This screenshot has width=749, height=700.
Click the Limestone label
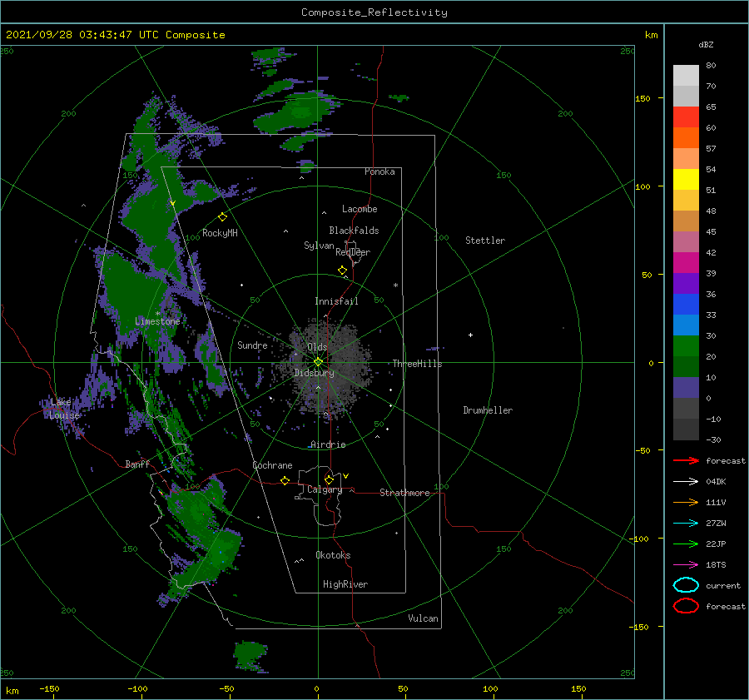tap(157, 321)
